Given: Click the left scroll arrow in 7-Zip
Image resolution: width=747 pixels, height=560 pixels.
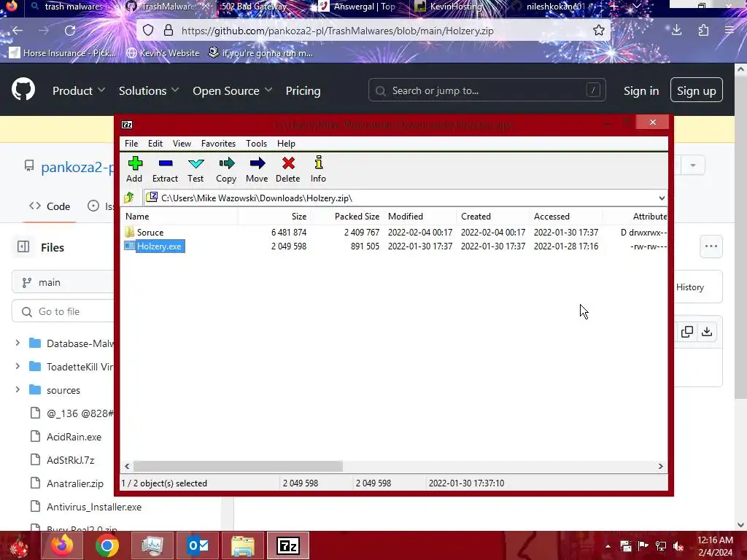Looking at the screenshot, I should click(x=127, y=466).
